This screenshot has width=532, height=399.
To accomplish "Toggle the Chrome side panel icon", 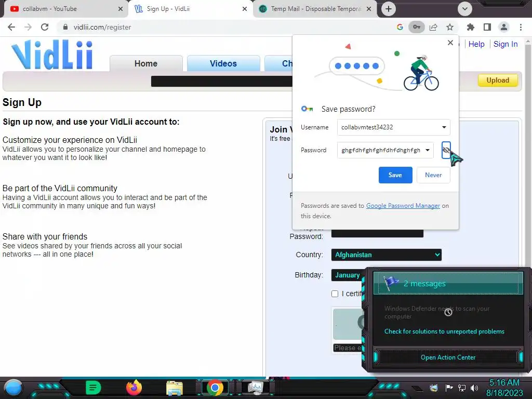I will tap(487, 27).
